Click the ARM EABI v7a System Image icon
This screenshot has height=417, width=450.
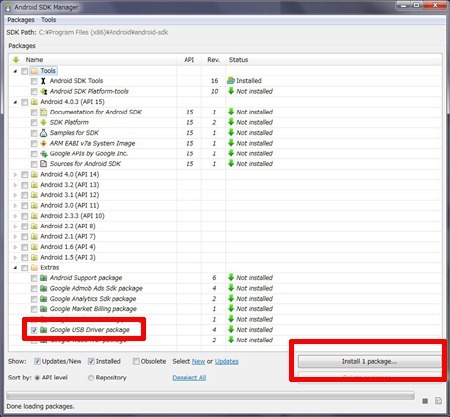43,143
